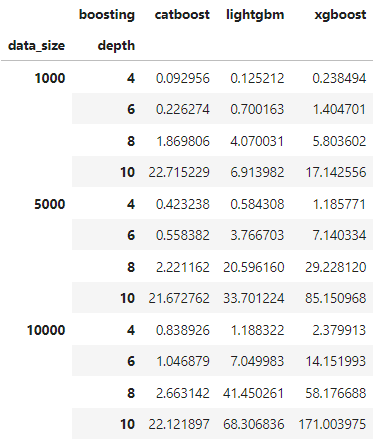The height and width of the screenshot is (445, 376).
Task: Click lightgbm value 0.700163
Action: coord(257,109)
